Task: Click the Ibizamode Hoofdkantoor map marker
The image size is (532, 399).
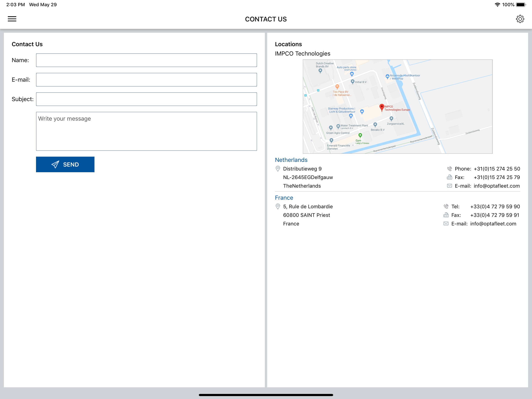Action: click(387, 77)
